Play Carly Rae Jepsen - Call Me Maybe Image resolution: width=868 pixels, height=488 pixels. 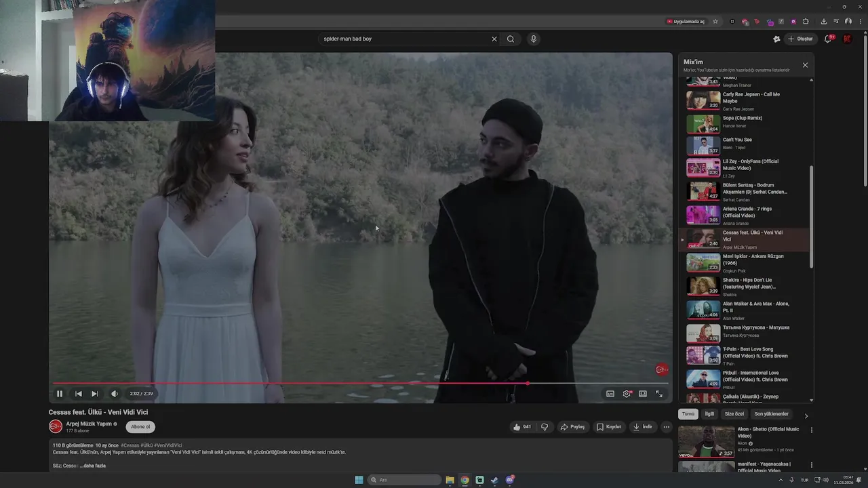tap(745, 100)
